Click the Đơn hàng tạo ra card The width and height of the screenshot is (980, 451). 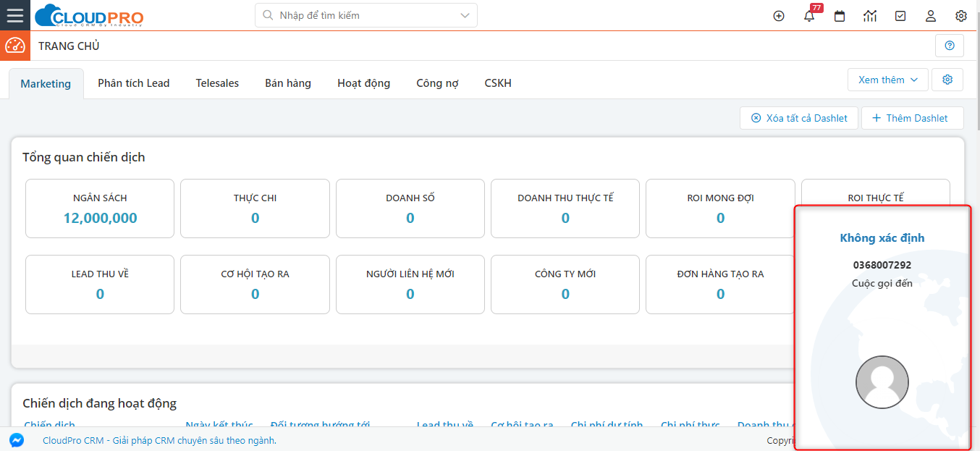click(720, 284)
